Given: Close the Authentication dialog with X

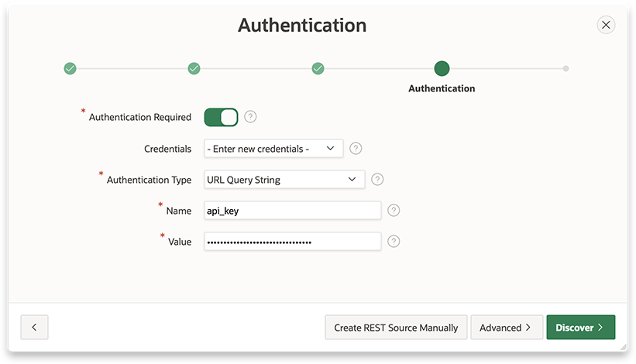Looking at the screenshot, I should click(x=606, y=25).
